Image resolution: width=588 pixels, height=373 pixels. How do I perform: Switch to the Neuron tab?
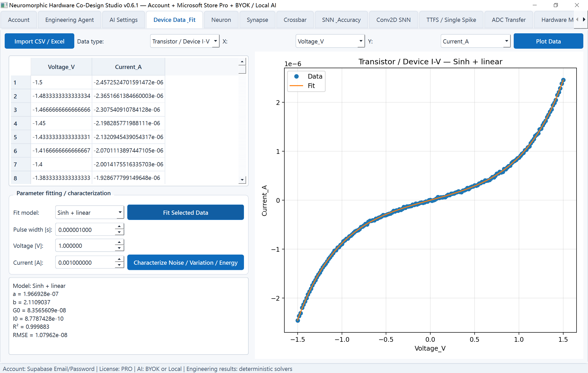click(221, 20)
